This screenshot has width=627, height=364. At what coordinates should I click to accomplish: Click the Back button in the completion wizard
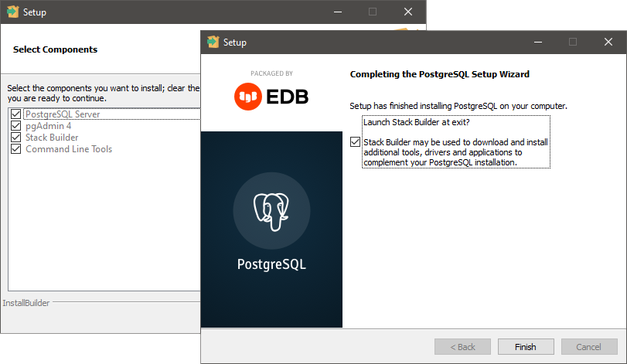pyautogui.click(x=462, y=347)
